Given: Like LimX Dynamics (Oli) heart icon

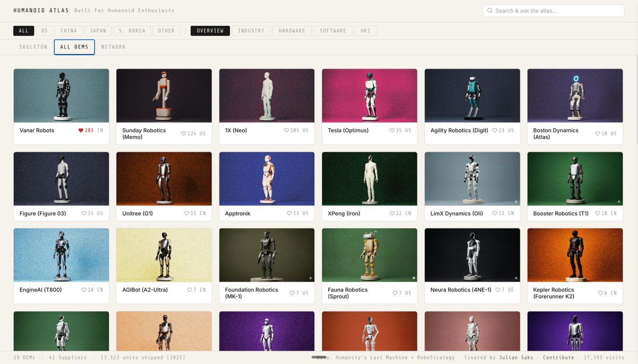Looking at the screenshot, I should pyautogui.click(x=495, y=213).
